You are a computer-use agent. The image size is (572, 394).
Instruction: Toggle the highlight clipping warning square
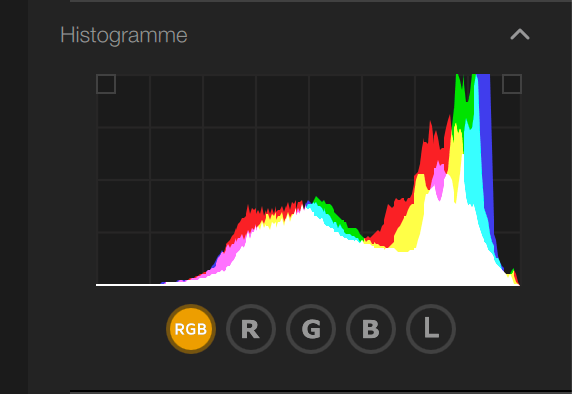[x=512, y=84]
